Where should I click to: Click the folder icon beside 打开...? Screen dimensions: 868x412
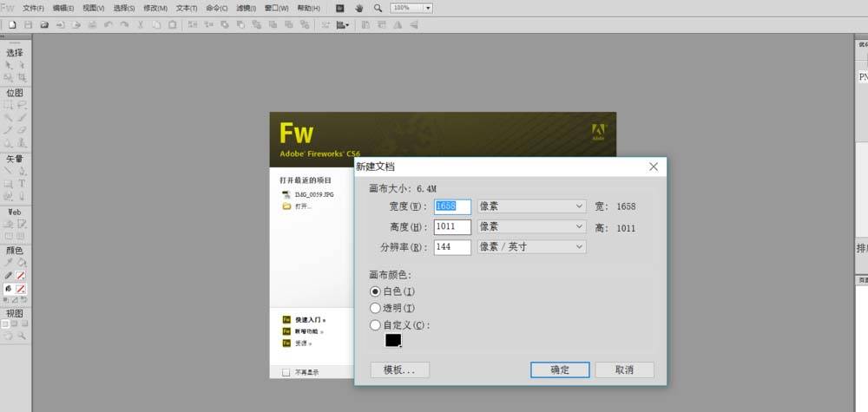(x=286, y=206)
